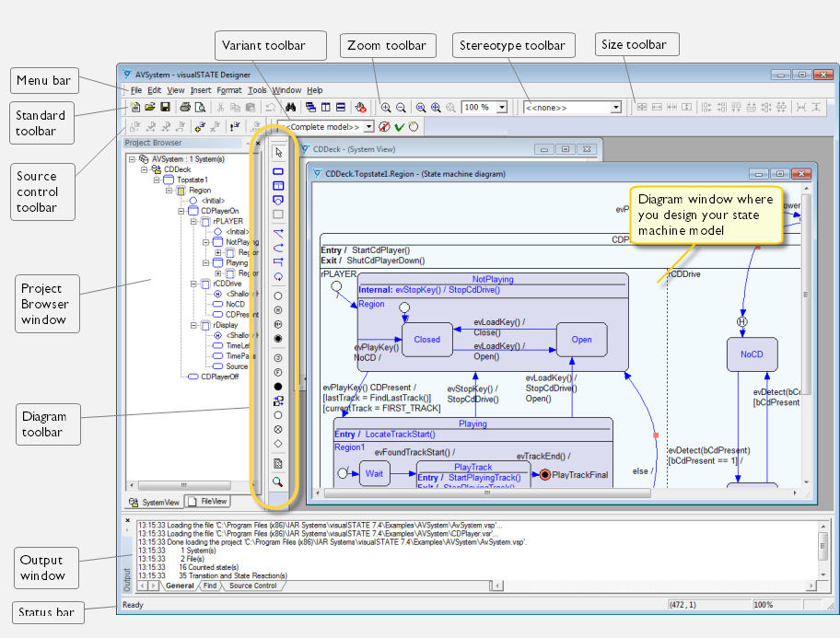840x638 pixels.
Task: Open the Find output tab
Action: tap(210, 586)
